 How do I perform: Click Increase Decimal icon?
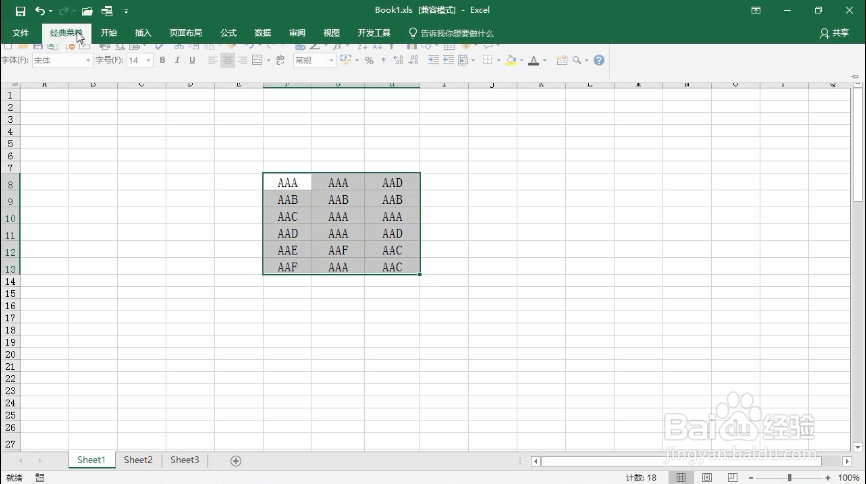pyautogui.click(x=398, y=60)
